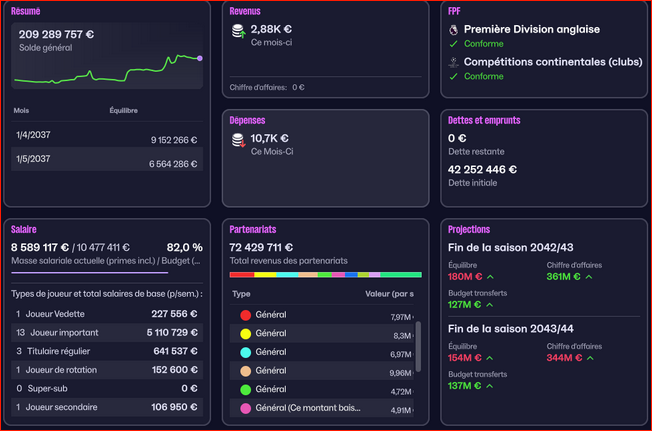Click the green checkmark under Première Division anglaise

tap(454, 44)
